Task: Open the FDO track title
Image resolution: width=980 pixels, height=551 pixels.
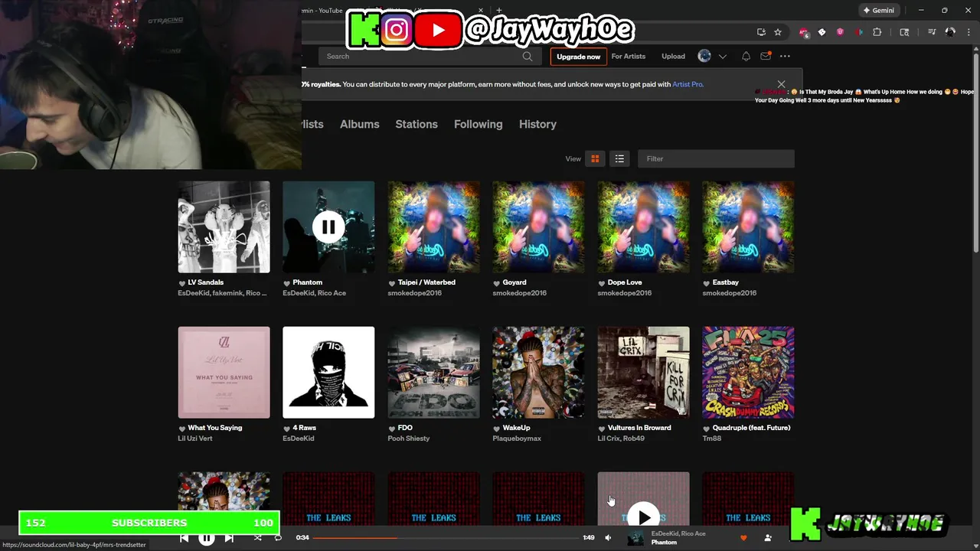Action: click(405, 428)
